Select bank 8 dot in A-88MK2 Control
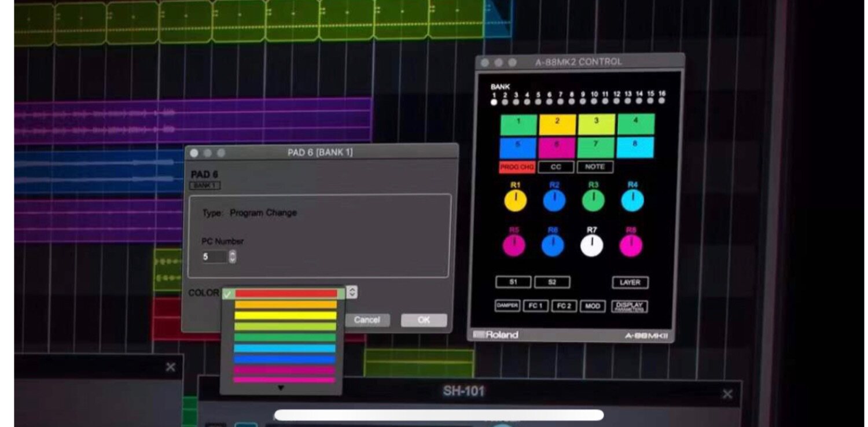868x427 pixels. pos(572,101)
